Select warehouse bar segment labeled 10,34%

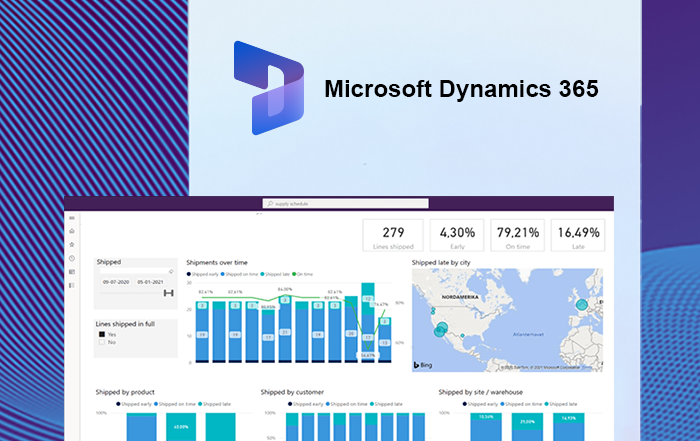click(486, 417)
